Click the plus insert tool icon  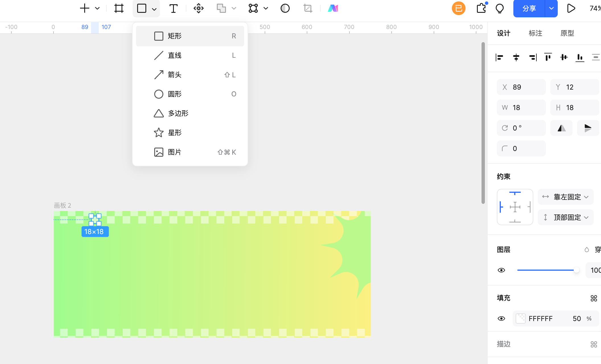tap(85, 8)
